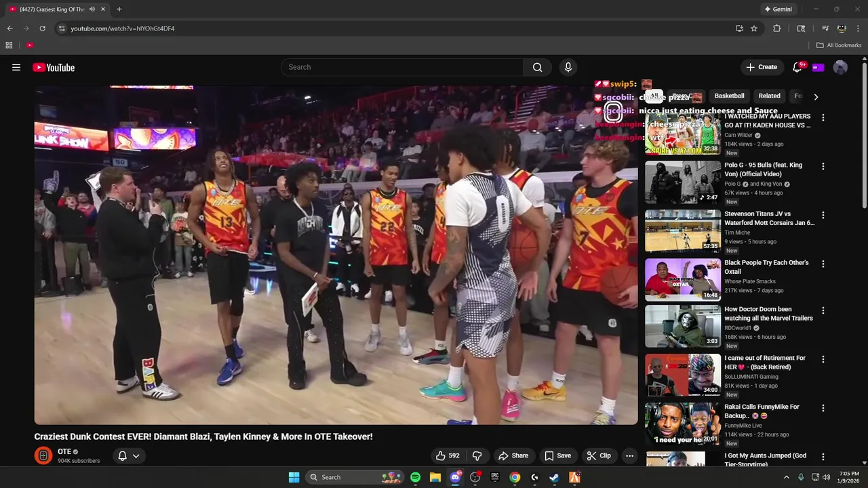Open Gemini in Chrome title bar
This screenshot has width=868, height=488.
tap(778, 9)
